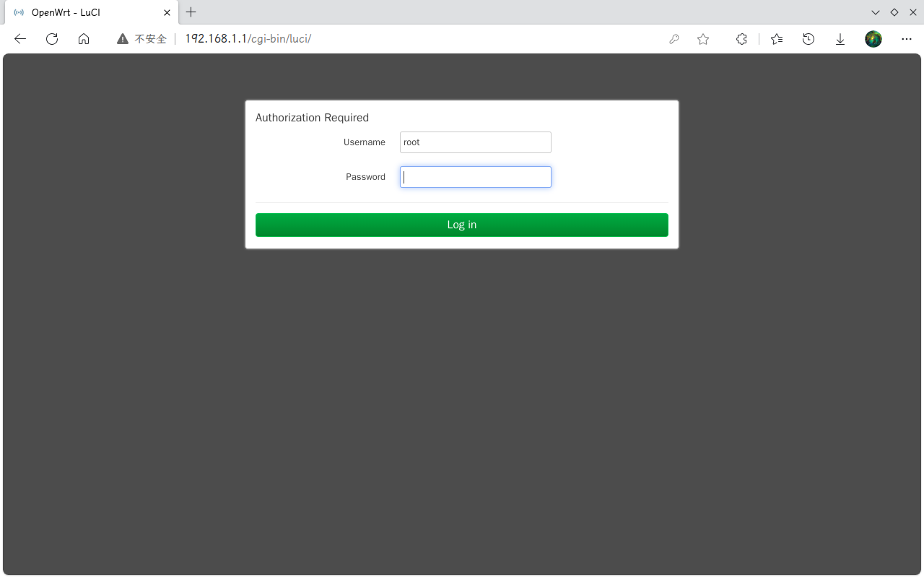Refresh the LuCI login page
Viewport: 924px width, 578px height.
click(51, 39)
